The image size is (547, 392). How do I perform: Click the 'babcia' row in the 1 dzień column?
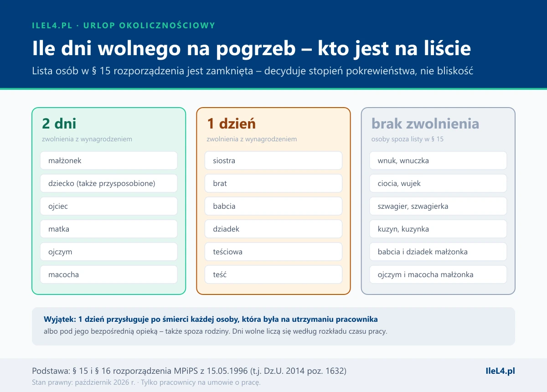pyautogui.click(x=273, y=206)
